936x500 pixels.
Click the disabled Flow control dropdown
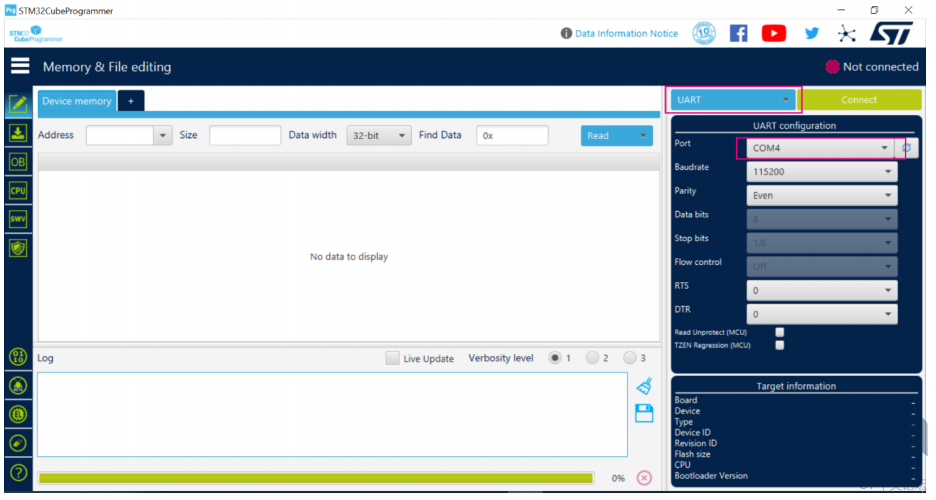pos(821,267)
